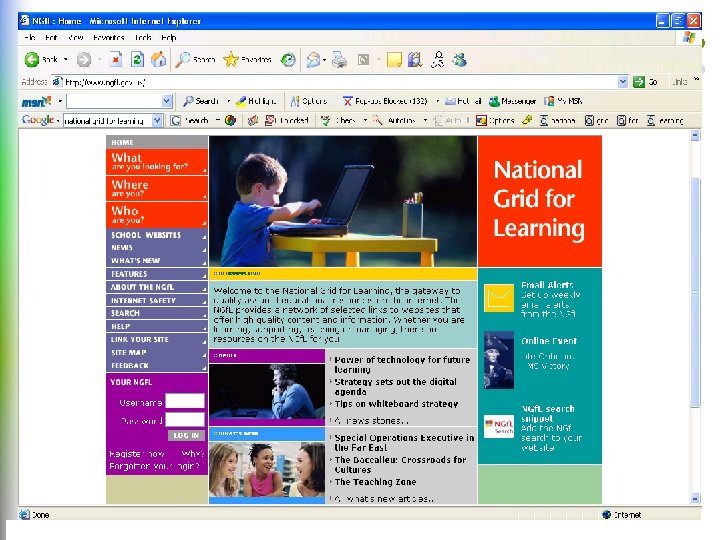This screenshot has height=540, width=720.
Task: Open Google toolbar Options
Action: [495, 120]
